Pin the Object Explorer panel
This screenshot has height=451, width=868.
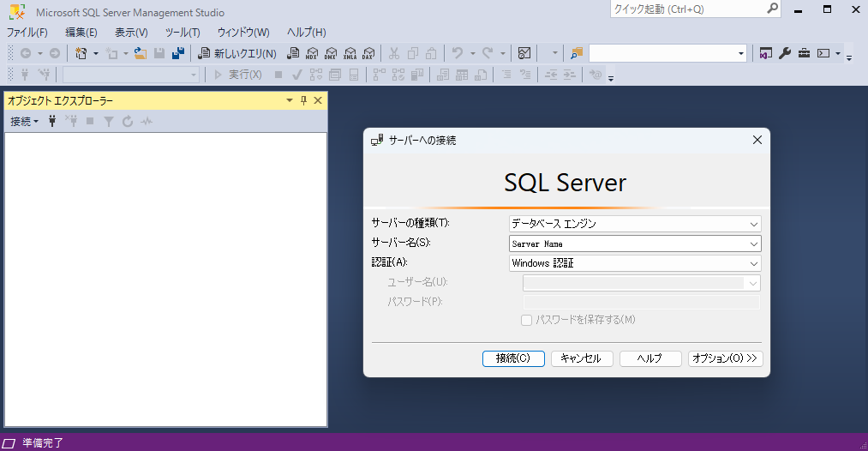(x=303, y=100)
